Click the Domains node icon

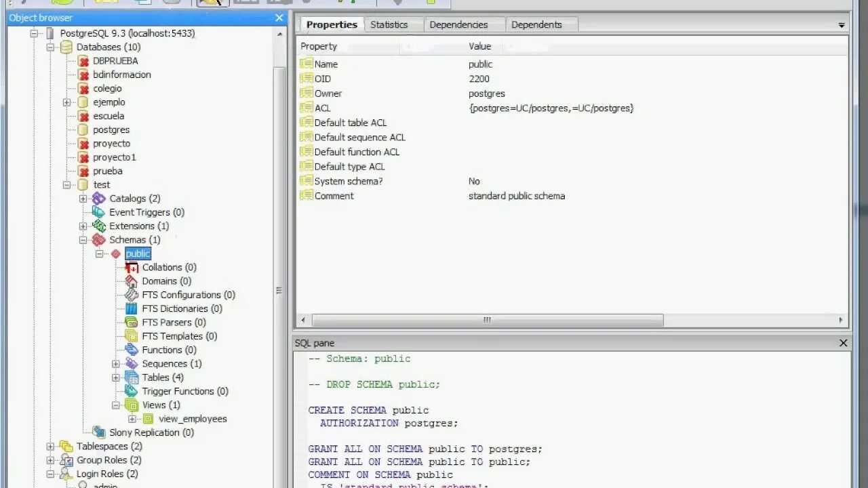point(132,281)
